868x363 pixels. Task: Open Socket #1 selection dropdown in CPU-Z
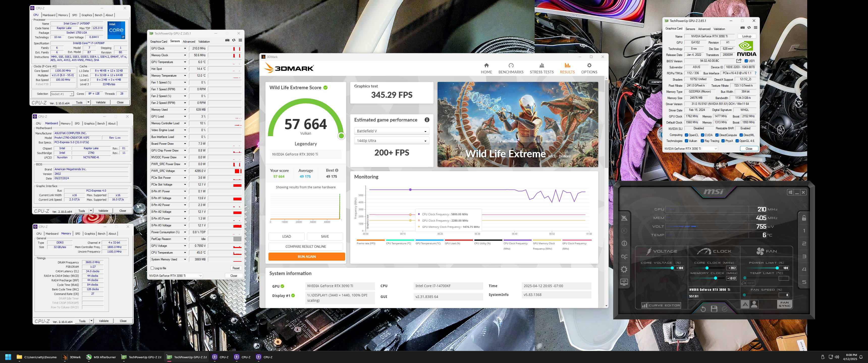(62, 94)
